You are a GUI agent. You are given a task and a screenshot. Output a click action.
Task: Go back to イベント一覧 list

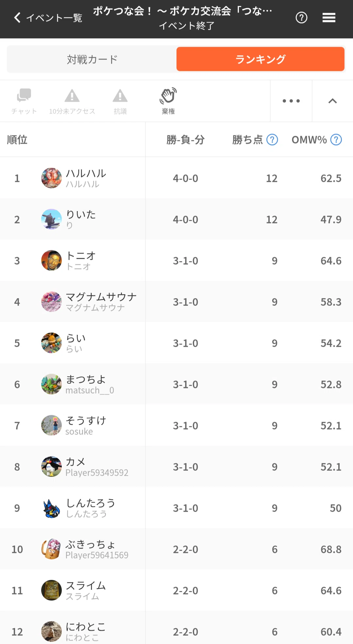(48, 18)
